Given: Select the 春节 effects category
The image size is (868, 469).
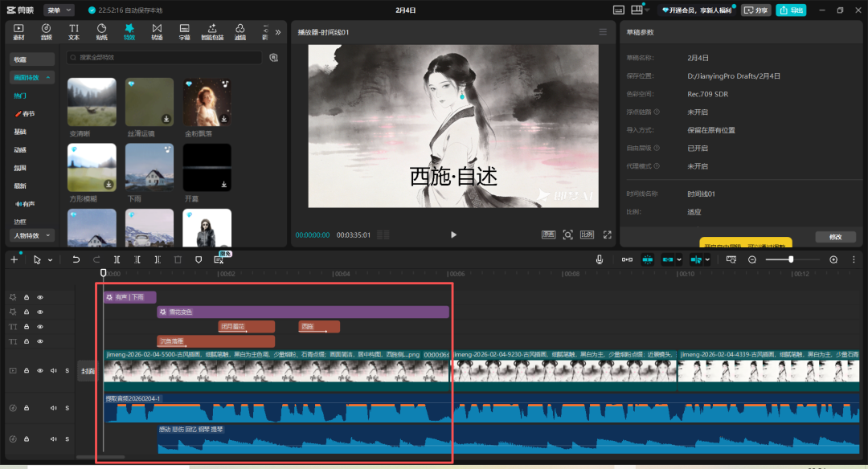Looking at the screenshot, I should 27,114.
